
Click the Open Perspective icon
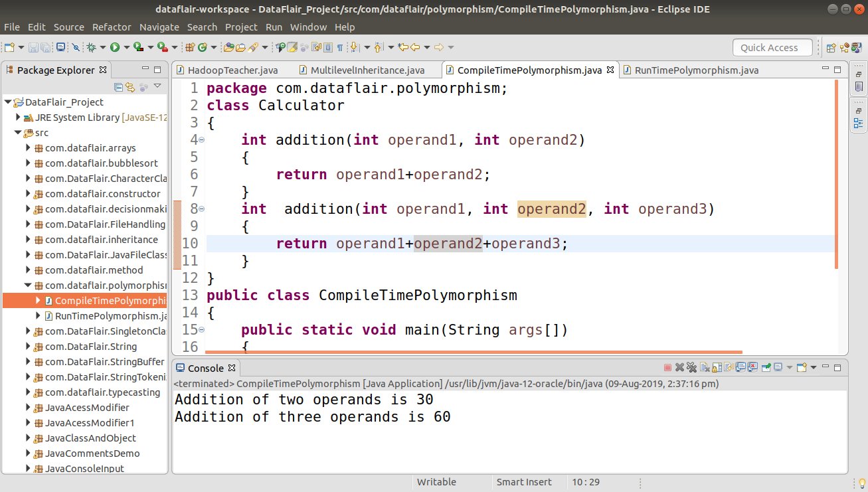[x=831, y=47]
